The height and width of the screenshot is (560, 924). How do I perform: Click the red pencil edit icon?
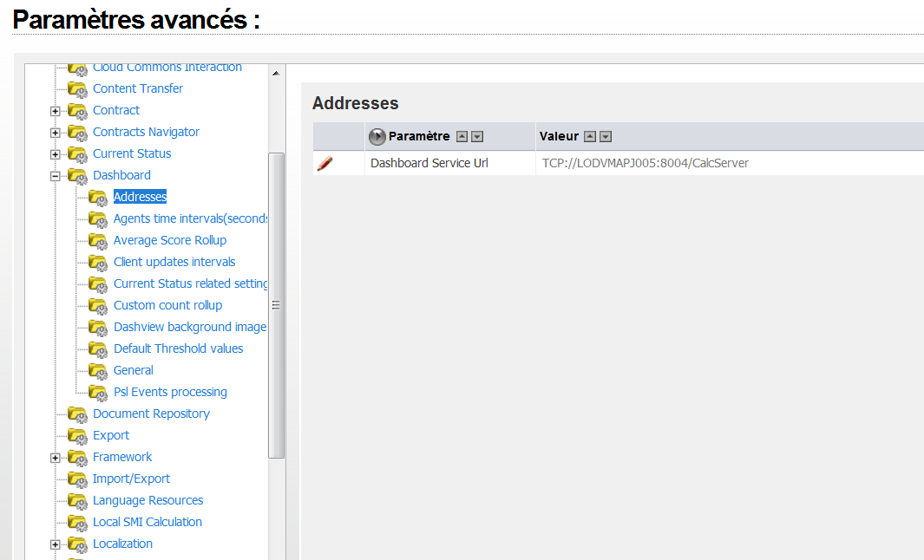324,163
